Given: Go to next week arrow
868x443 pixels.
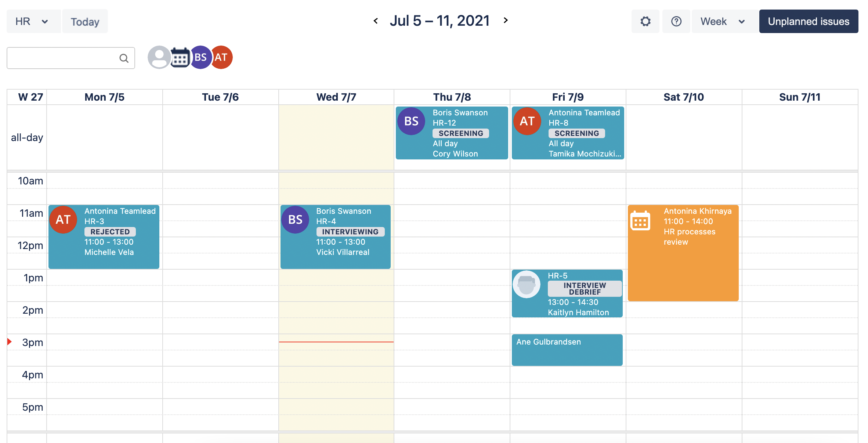Looking at the screenshot, I should tap(506, 21).
